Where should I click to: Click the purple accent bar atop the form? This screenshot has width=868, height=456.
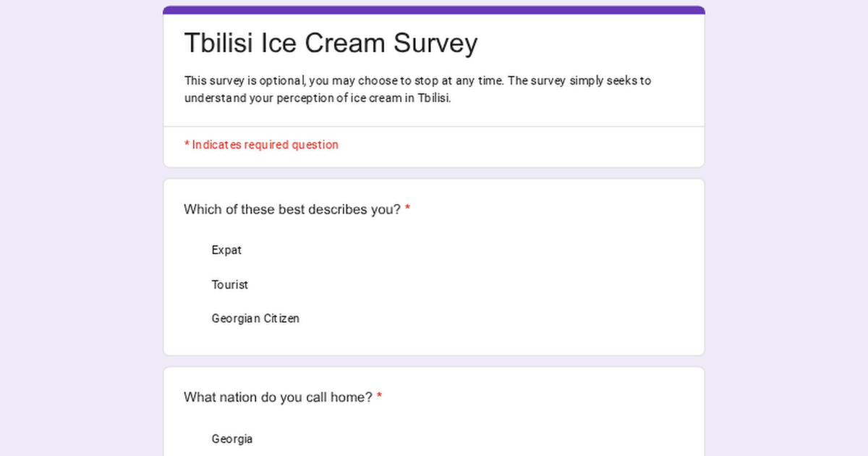(434, 10)
